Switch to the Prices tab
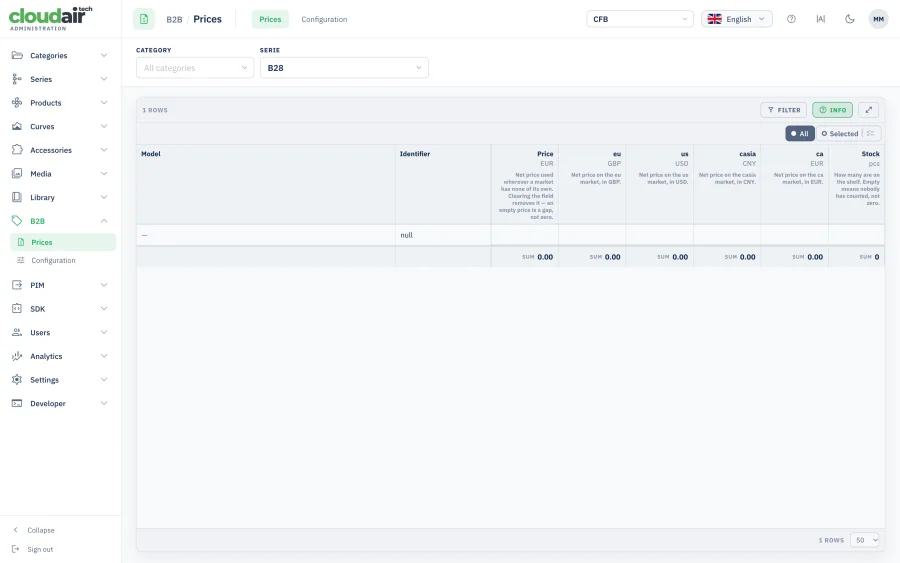The width and height of the screenshot is (900, 563). point(270,19)
